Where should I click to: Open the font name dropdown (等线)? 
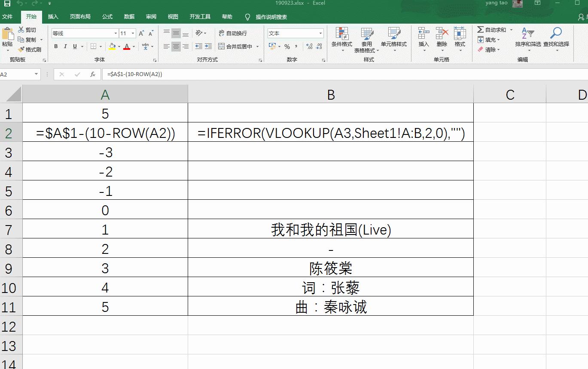point(116,34)
